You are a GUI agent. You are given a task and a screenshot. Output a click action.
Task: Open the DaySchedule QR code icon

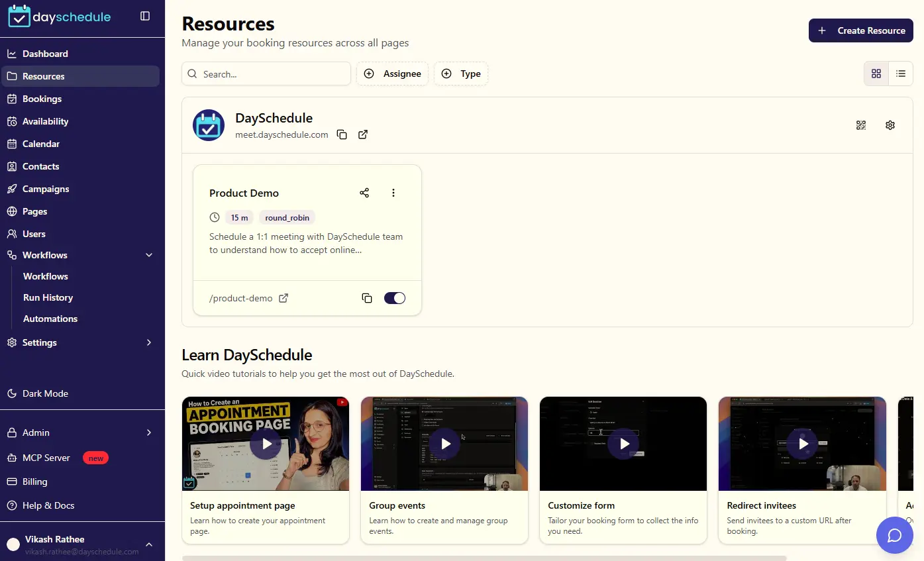click(861, 125)
